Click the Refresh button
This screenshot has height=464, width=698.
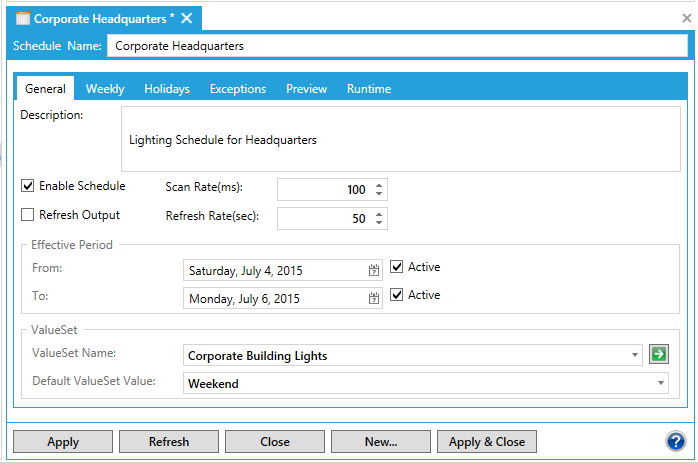point(168,441)
